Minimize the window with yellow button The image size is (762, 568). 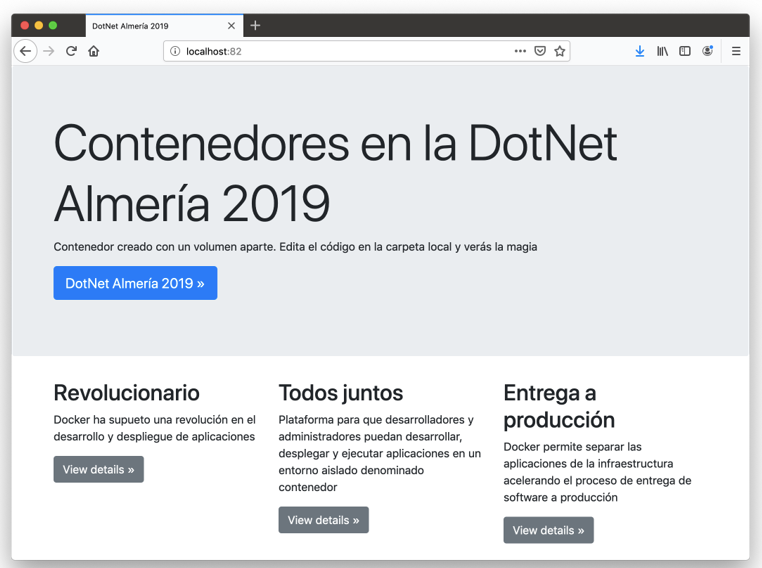coord(39,25)
